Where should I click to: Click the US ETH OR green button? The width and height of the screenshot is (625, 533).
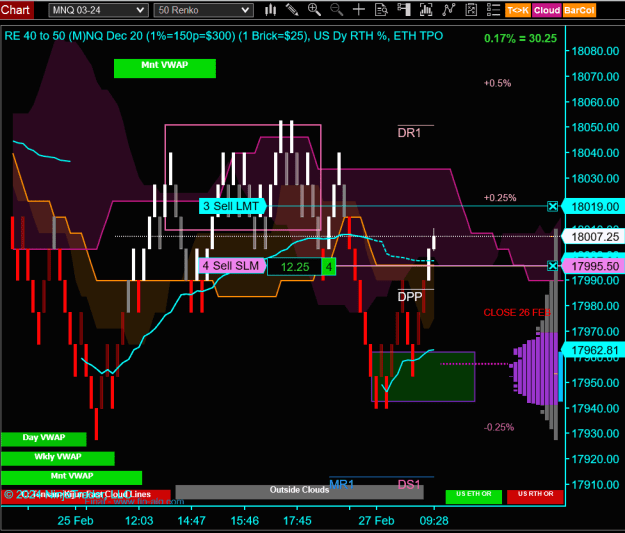[474, 497]
